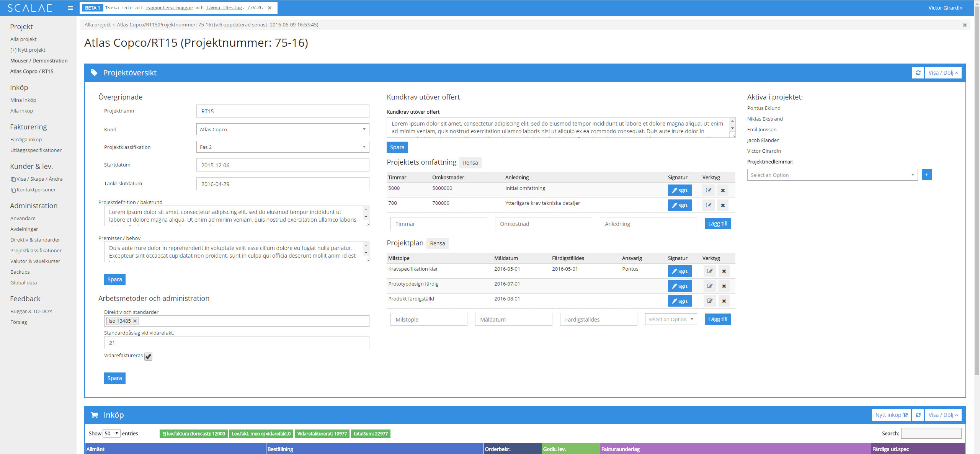Click the Rensa button beside Projektets omfattning
980x454 pixels.
coord(470,163)
